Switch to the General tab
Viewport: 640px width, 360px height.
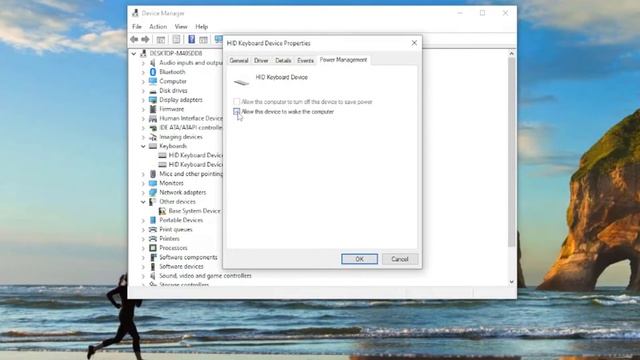pos(239,60)
